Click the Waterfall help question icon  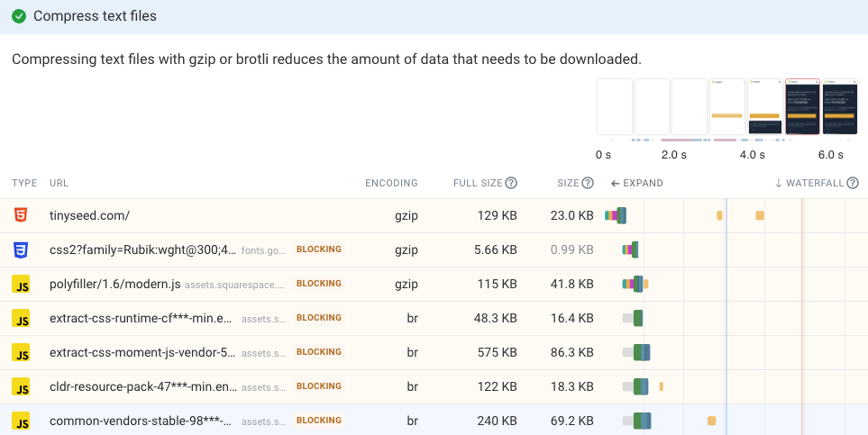point(852,183)
